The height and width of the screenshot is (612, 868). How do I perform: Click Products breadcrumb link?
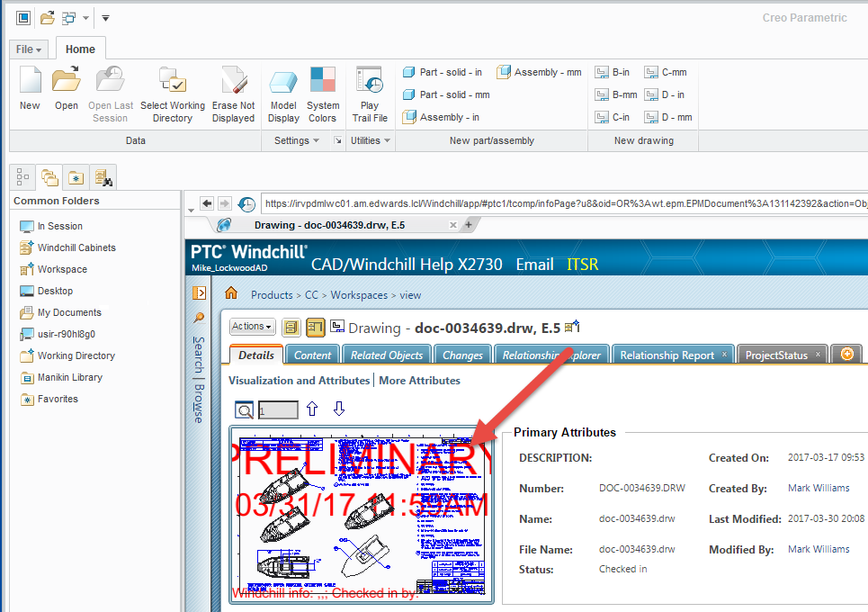click(272, 295)
